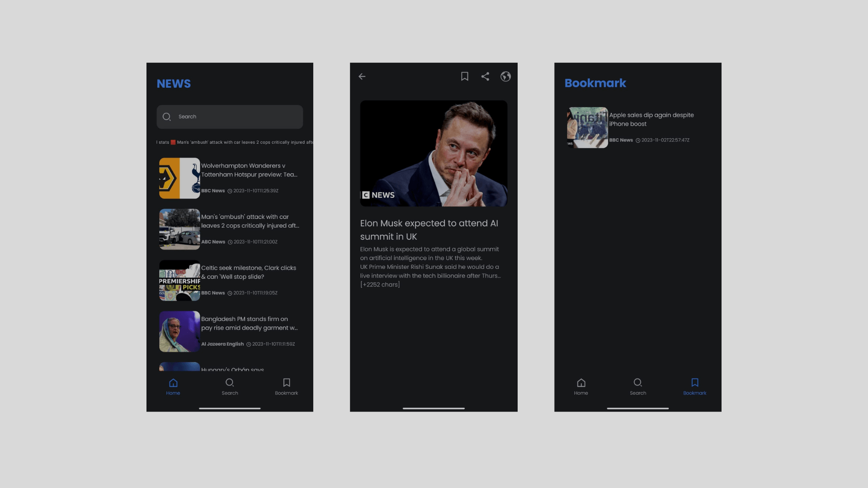The image size is (868, 488).
Task: Select Home tab on the news screen
Action: point(173,386)
